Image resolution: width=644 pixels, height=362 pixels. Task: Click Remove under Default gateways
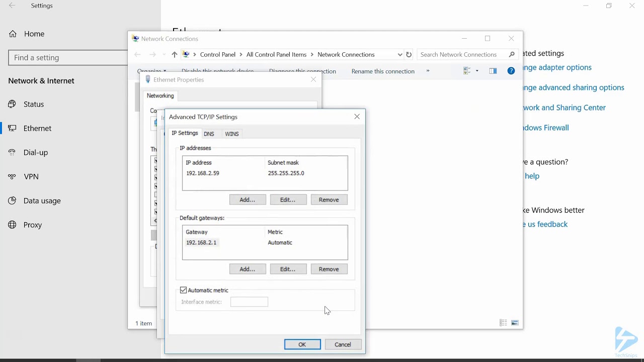(x=329, y=269)
